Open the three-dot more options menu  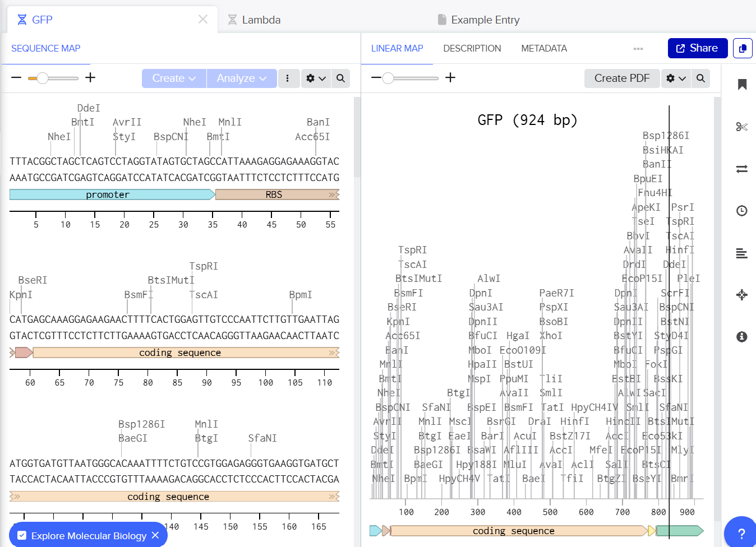[x=287, y=78]
